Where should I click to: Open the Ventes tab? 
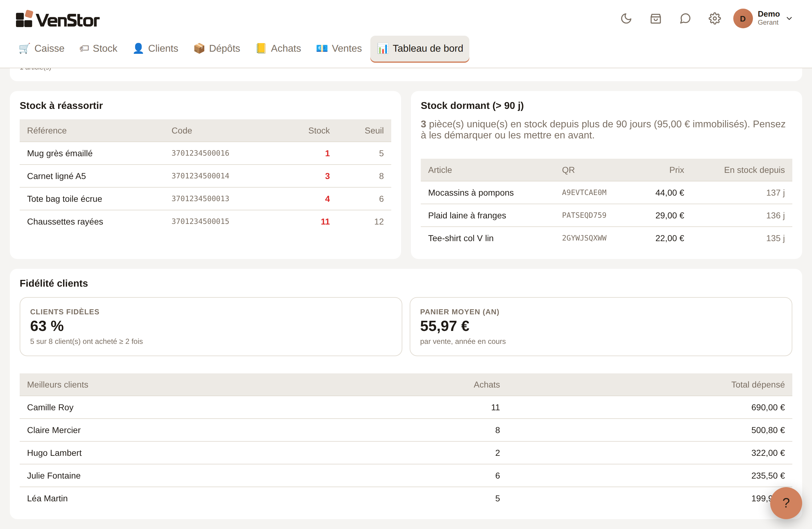339,48
